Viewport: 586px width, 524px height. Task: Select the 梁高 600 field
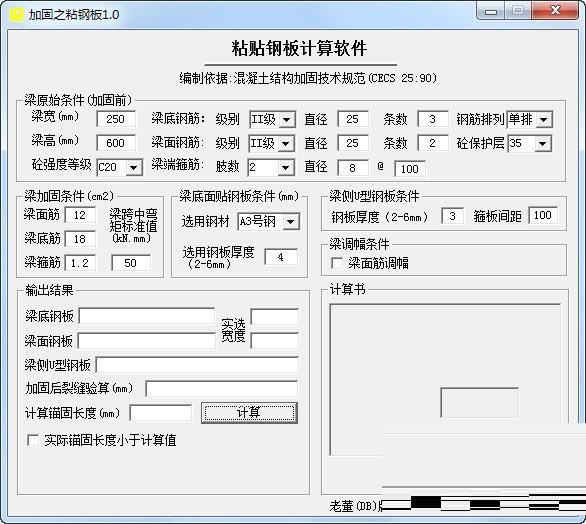pos(116,143)
